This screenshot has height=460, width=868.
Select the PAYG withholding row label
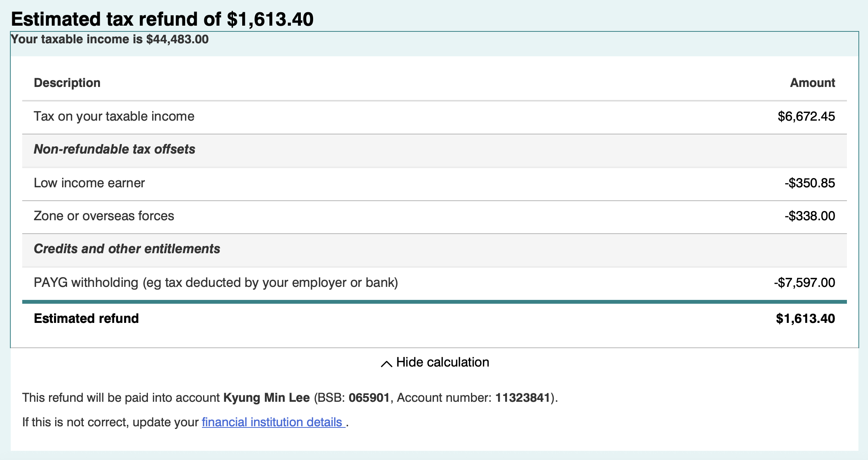point(216,283)
